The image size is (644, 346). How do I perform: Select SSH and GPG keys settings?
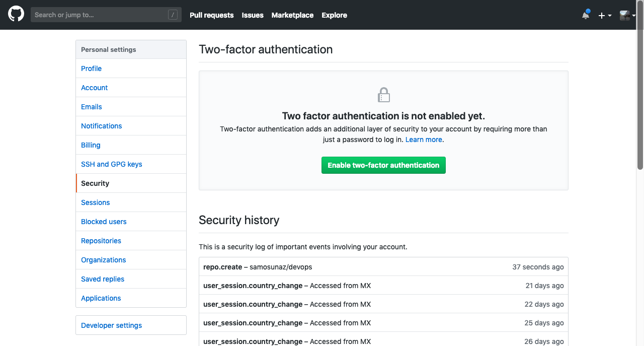(111, 164)
